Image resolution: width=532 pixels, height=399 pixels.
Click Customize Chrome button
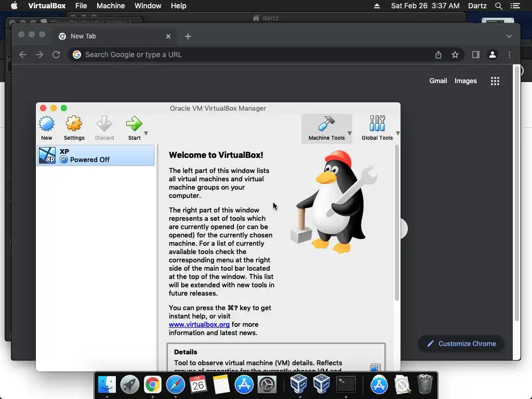461,344
